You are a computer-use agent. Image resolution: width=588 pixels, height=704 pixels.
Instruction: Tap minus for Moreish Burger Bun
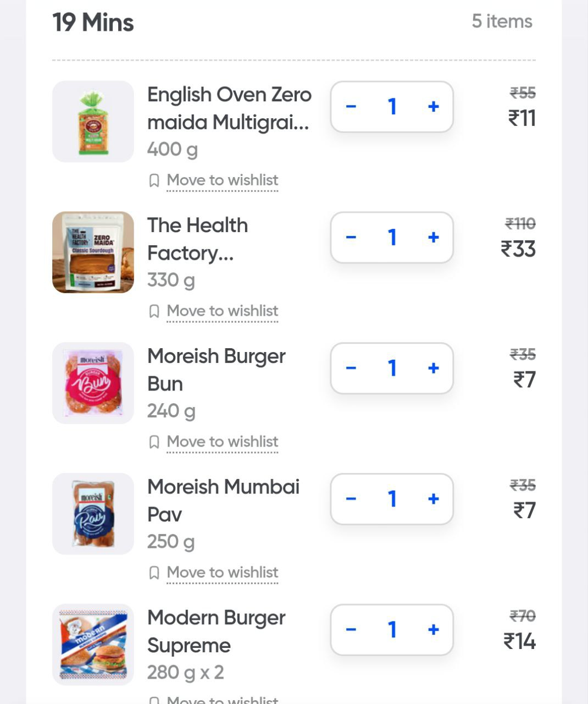[x=351, y=368]
